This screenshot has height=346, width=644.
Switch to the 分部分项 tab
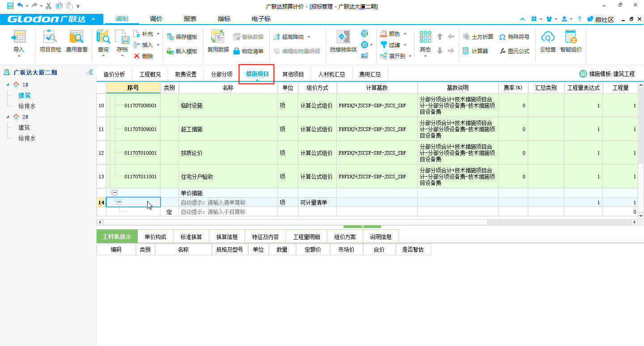click(221, 74)
